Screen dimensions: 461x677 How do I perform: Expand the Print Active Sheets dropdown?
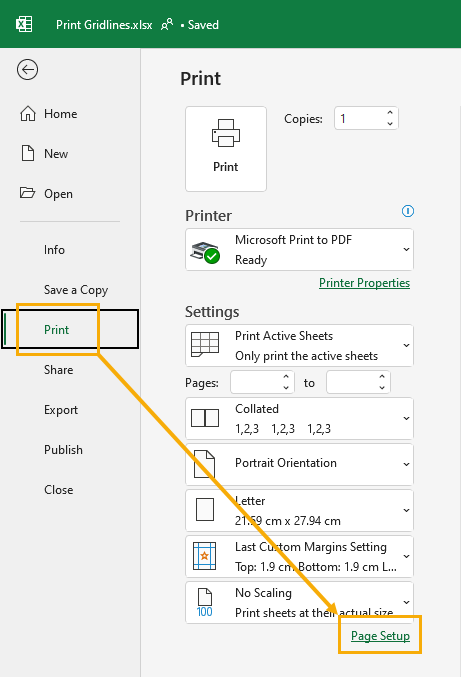299,345
